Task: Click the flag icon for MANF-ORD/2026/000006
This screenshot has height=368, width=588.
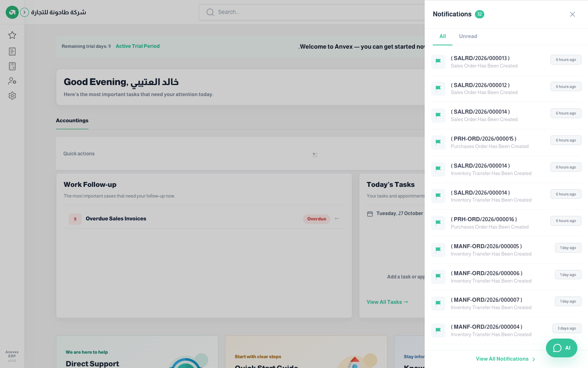Action: click(x=438, y=277)
